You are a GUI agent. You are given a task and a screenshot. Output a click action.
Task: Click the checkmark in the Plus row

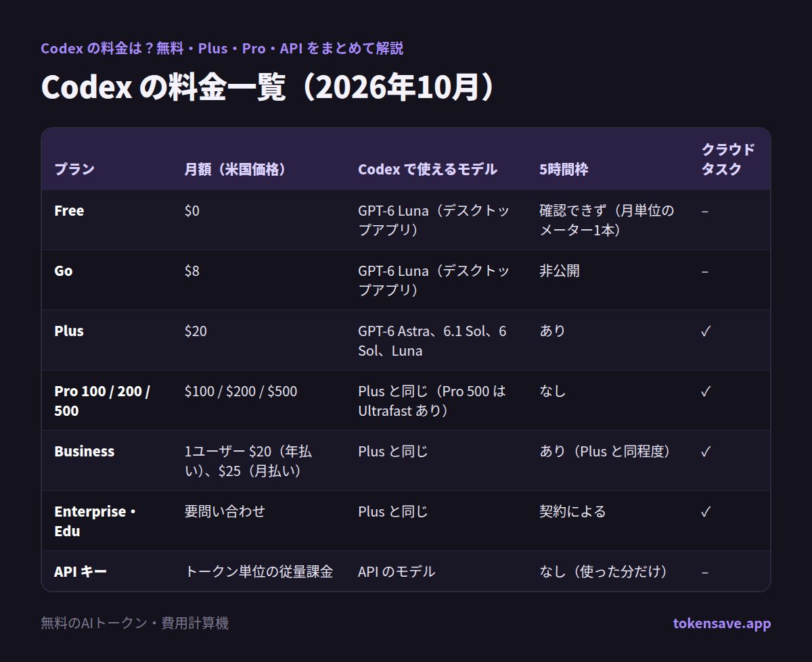point(706,331)
